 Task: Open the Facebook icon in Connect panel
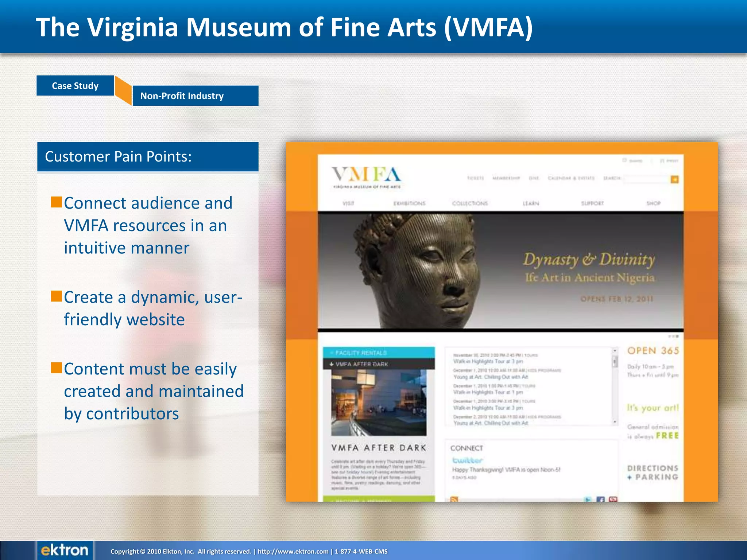[600, 499]
